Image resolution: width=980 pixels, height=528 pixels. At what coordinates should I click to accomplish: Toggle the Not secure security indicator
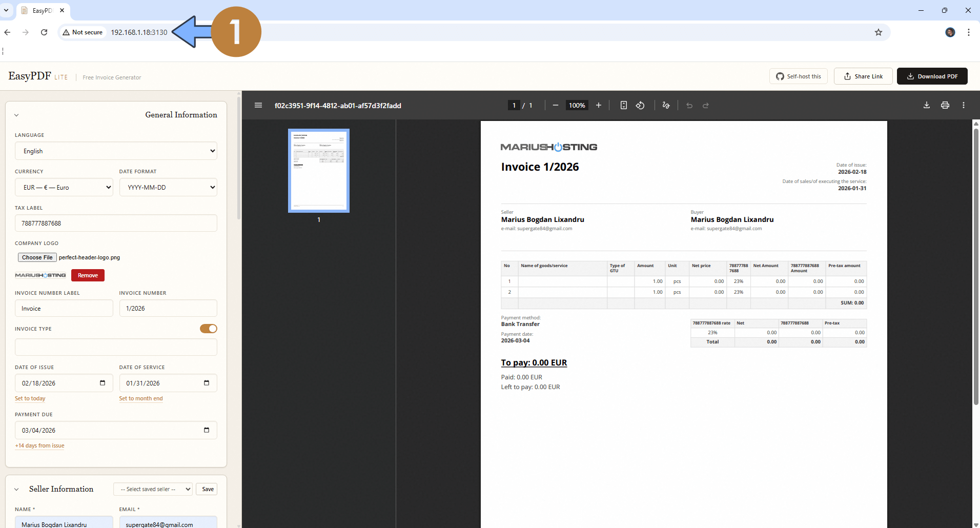(x=83, y=32)
